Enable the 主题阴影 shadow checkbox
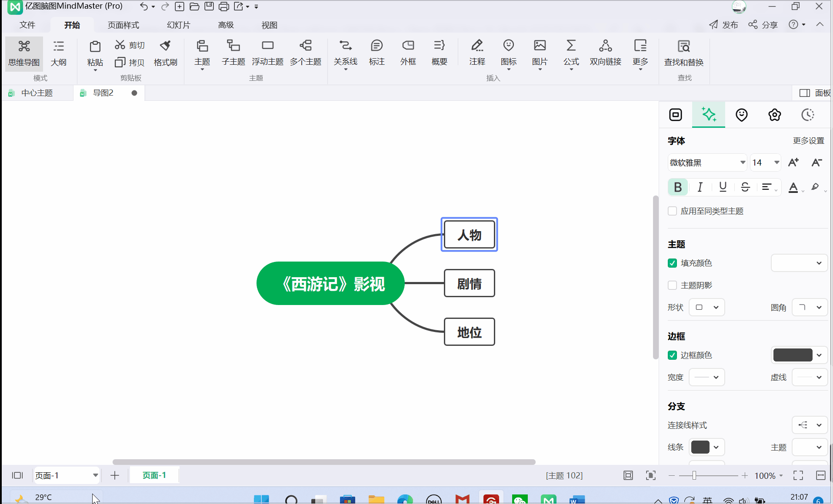The image size is (833, 504). [x=673, y=285]
